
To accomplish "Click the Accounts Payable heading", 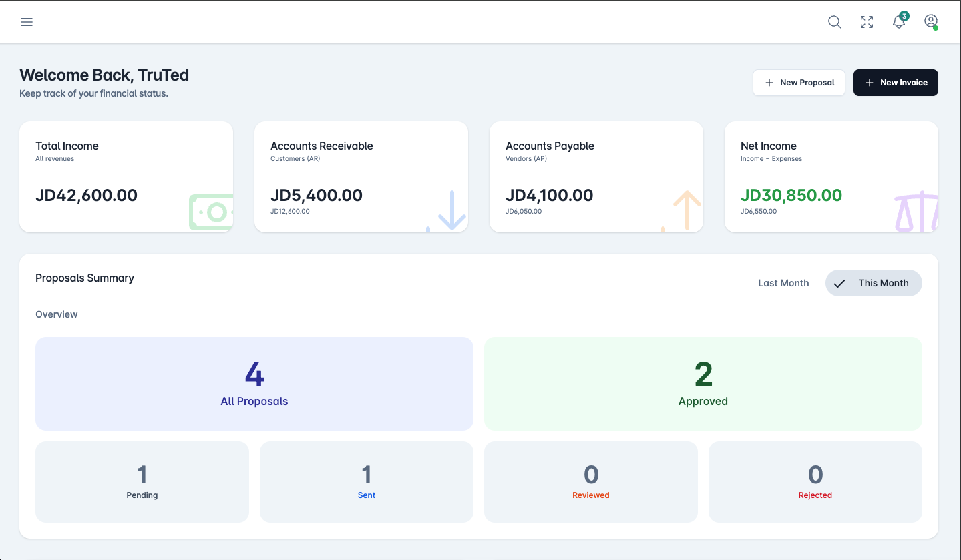I will pos(550,146).
